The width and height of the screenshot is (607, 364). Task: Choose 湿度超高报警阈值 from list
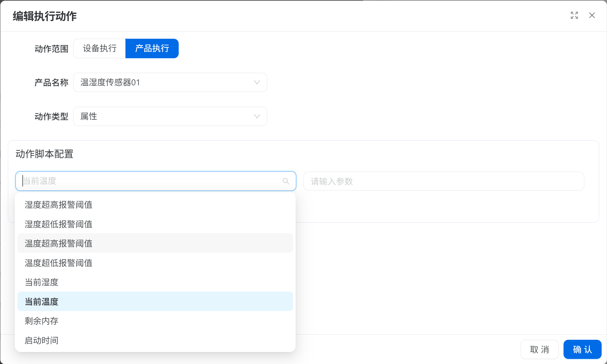[x=59, y=205]
